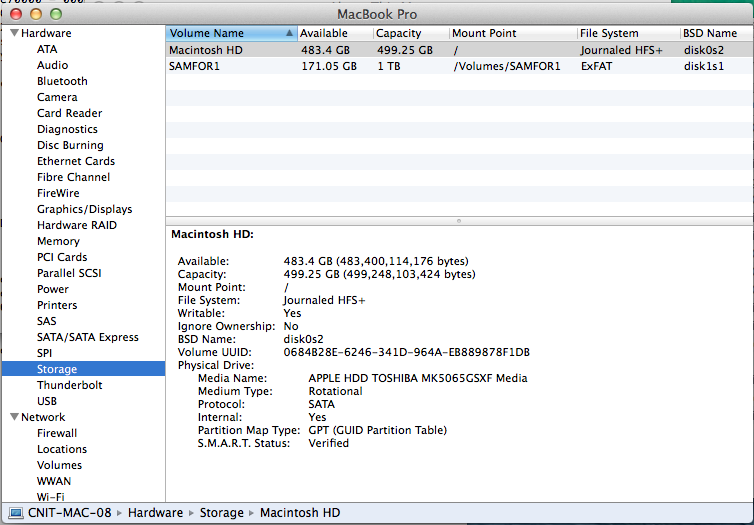This screenshot has height=525, width=754.
Task: Sort by File System column header
Action: point(628,33)
